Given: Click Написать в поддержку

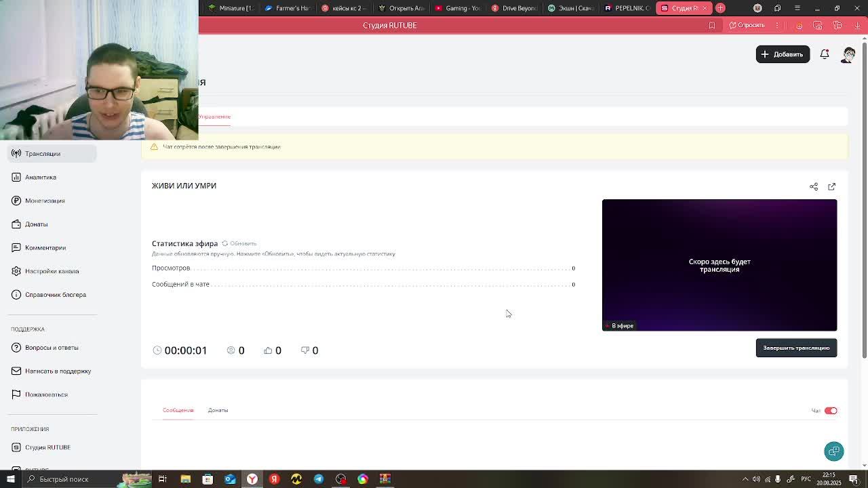Looking at the screenshot, I should tap(58, 371).
